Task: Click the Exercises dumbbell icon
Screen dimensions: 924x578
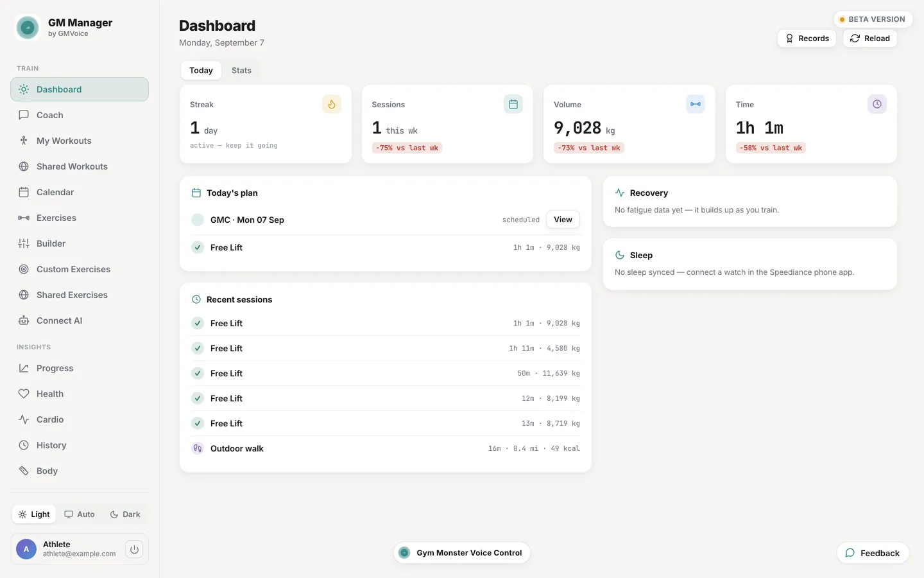Action: tap(24, 218)
